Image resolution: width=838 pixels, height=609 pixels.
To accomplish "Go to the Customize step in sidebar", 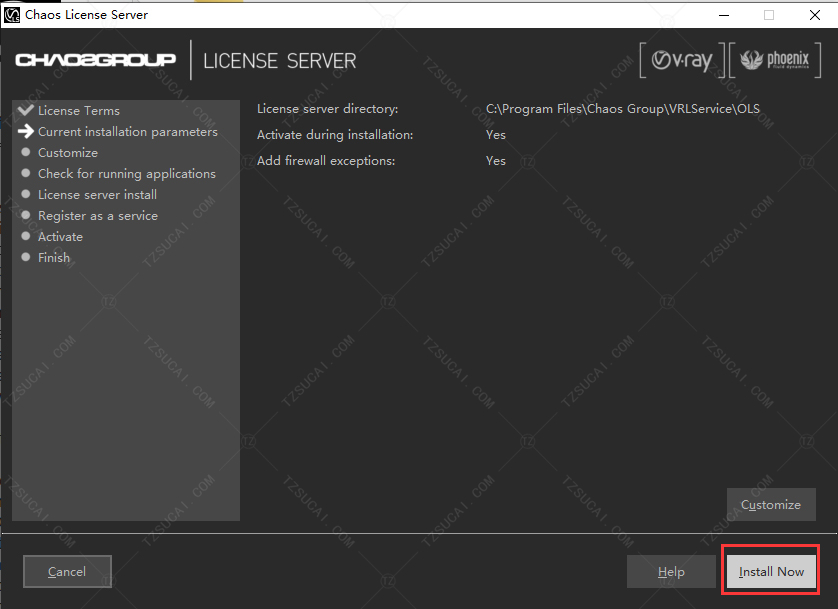I will tap(68, 153).
